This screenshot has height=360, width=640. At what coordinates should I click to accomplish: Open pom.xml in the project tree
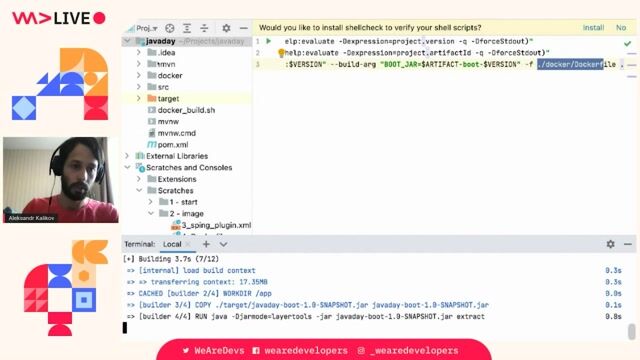point(173,144)
